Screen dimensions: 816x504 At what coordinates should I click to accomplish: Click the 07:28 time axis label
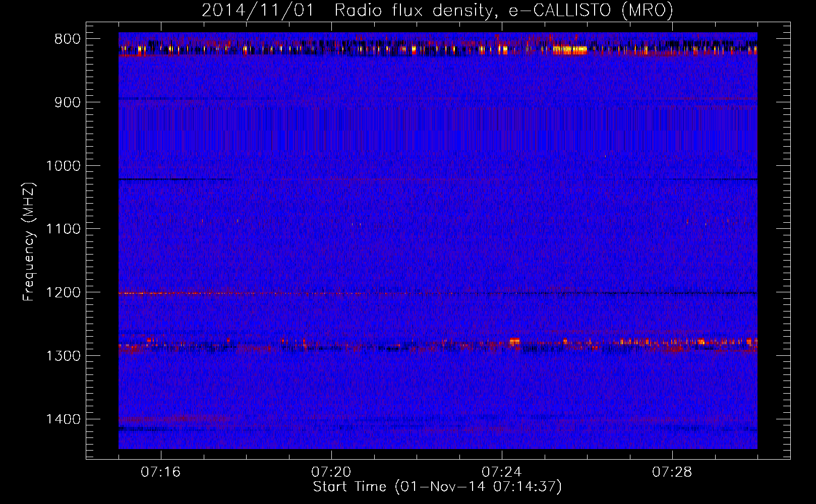(672, 472)
